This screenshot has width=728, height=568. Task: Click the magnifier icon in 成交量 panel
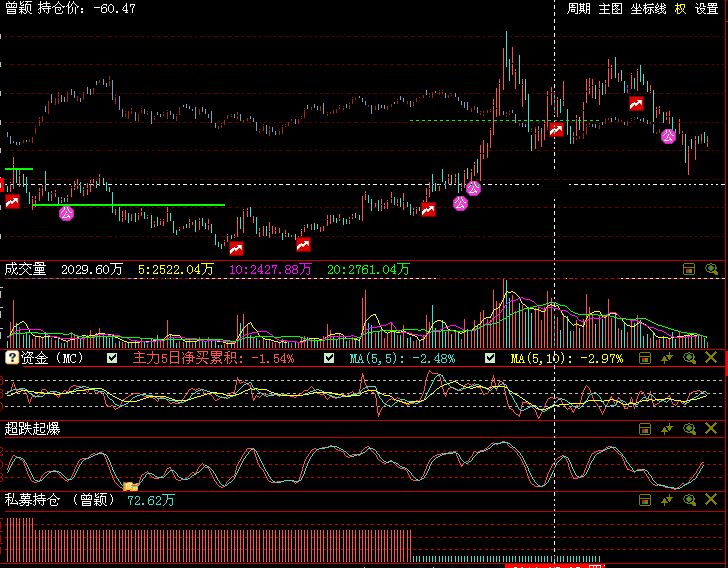pos(711,269)
